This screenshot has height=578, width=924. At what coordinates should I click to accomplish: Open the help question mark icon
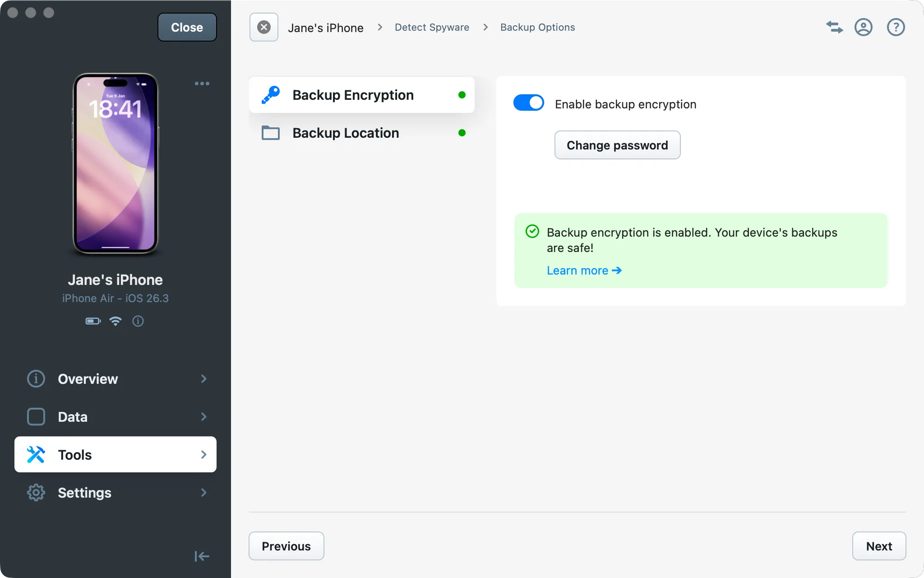[x=896, y=27]
